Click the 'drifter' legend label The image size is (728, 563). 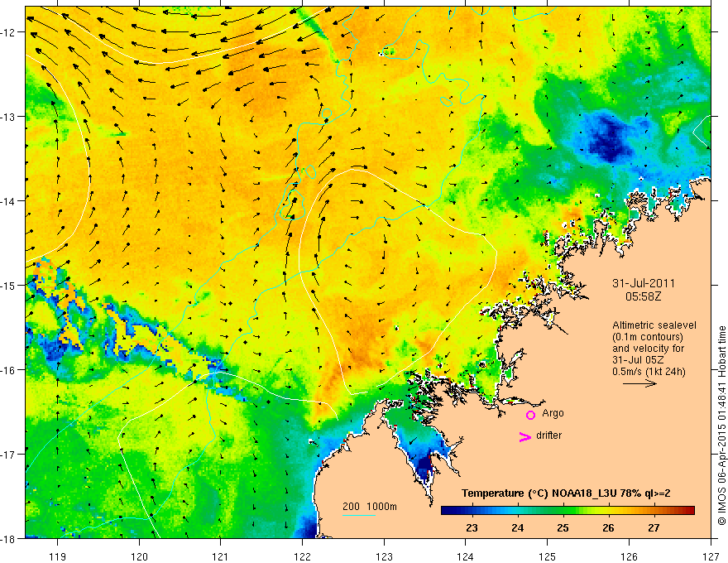(x=548, y=435)
